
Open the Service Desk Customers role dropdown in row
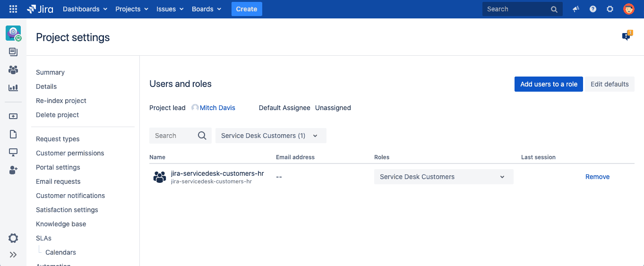coord(444,177)
